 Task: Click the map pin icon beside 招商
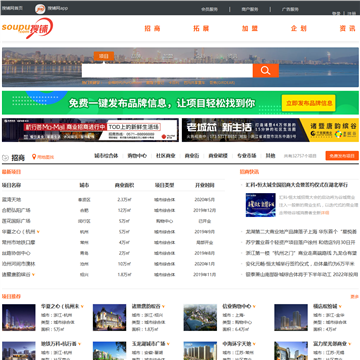[x=34, y=157]
